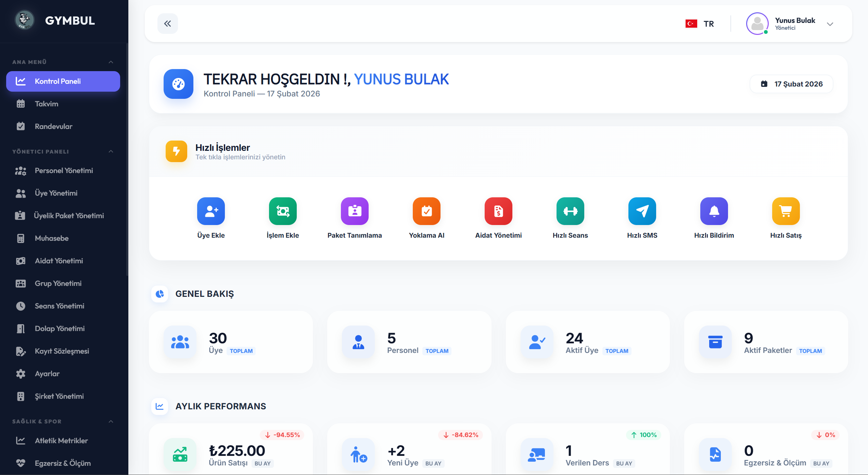
Task: Switch to Personel Yönetimi section
Action: [64, 170]
